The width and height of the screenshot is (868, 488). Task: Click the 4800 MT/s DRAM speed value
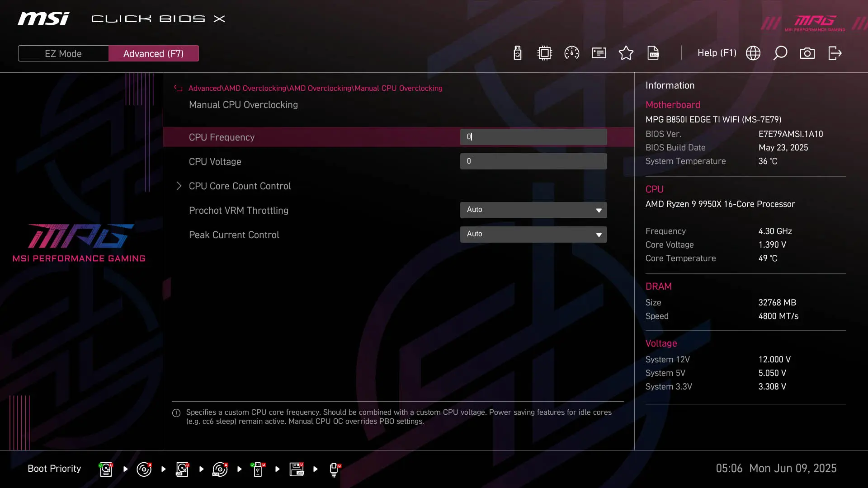(778, 316)
